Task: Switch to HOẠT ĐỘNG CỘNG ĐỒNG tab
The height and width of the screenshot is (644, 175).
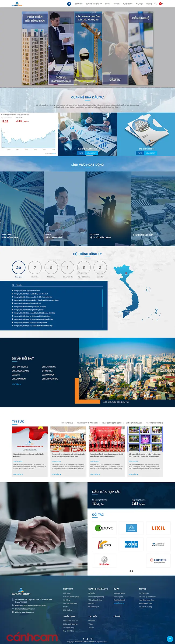Action: click(112, 423)
